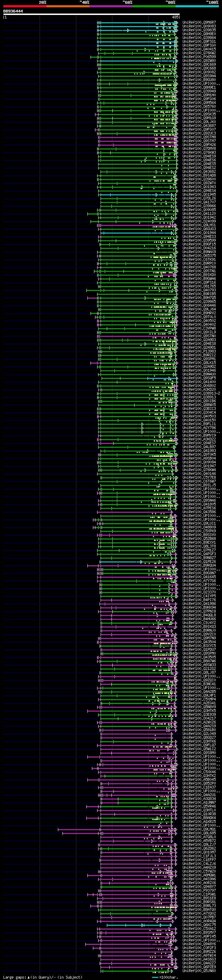Select the UniRef100_Q9STM7 label
The image size is (222, 980).
tap(199, 141)
